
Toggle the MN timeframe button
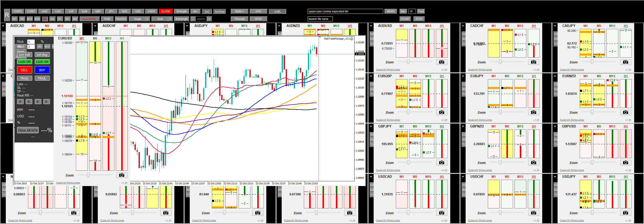[75, 19]
